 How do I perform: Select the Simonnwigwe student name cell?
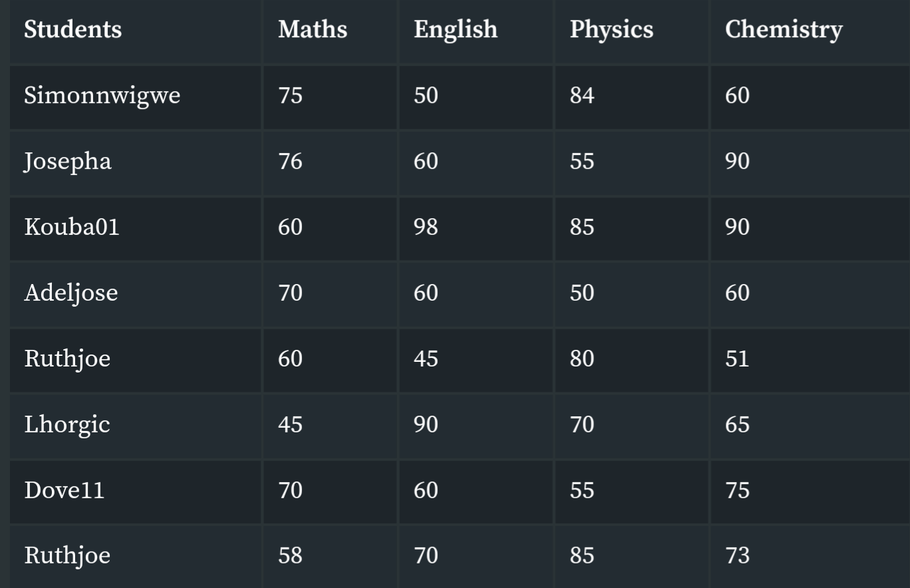pos(136,96)
